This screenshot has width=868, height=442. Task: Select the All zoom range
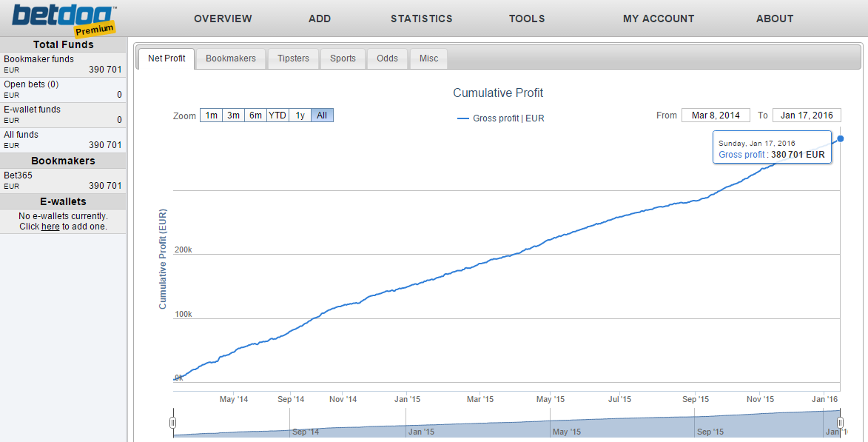coord(322,115)
